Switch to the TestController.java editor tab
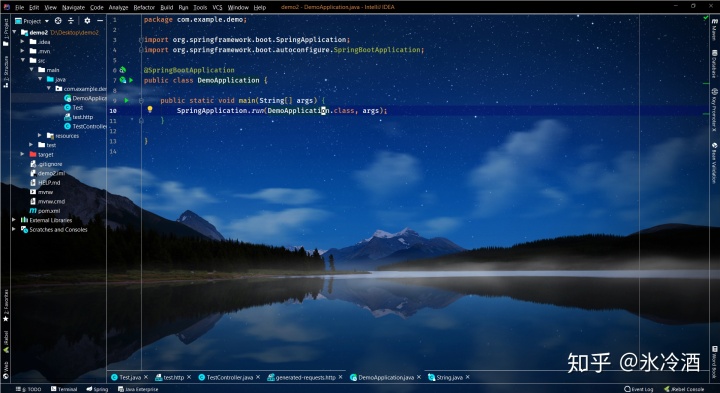Screen dimensions: 720x393 tap(230, 377)
